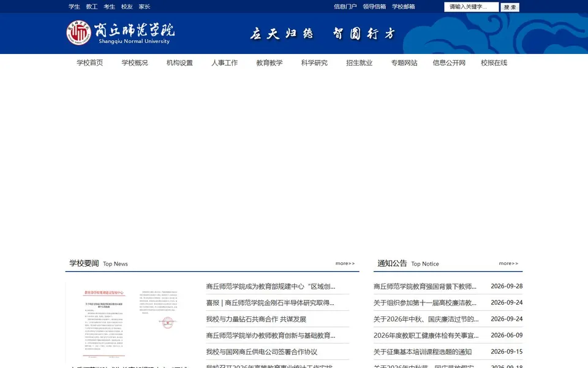Open notice 关于征集基本培训课程选题的通知
The height and width of the screenshot is (368, 588).
coord(423,352)
